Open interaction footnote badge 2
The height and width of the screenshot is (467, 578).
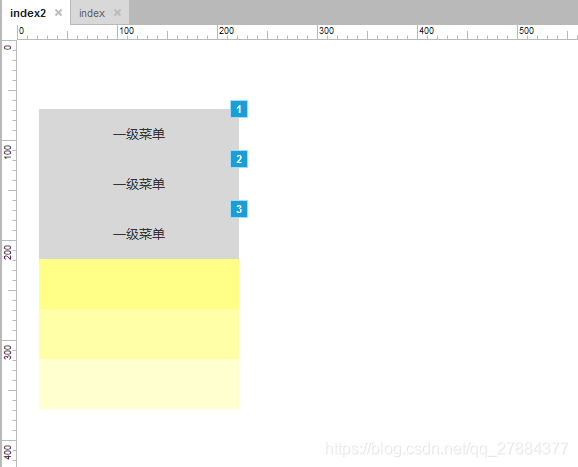239,159
